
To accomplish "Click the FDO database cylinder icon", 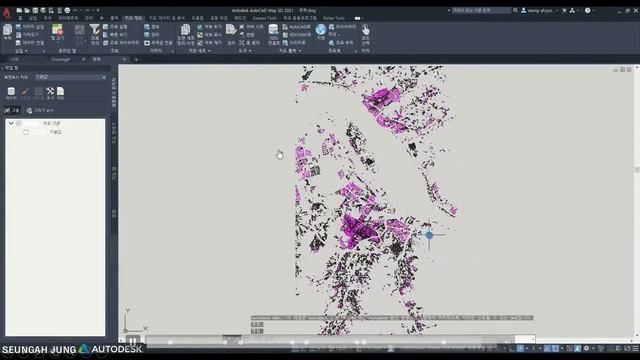I will 273,29.
